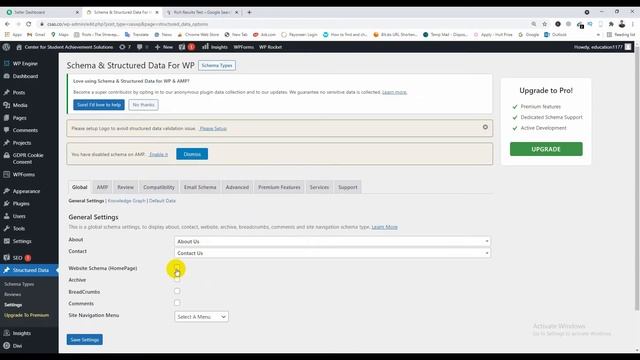Open the Plugins icon
This screenshot has height=360, width=640.
point(7,203)
